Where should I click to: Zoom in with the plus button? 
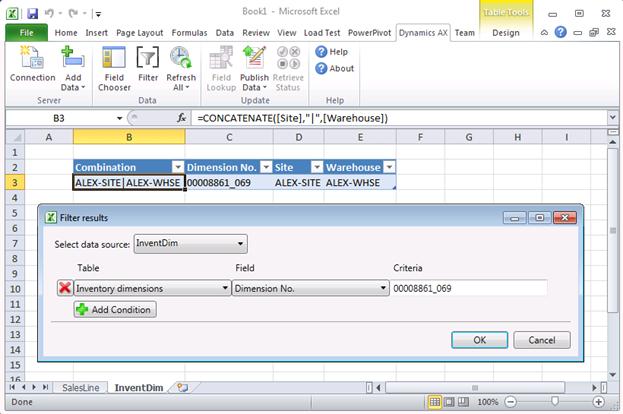[598, 402]
